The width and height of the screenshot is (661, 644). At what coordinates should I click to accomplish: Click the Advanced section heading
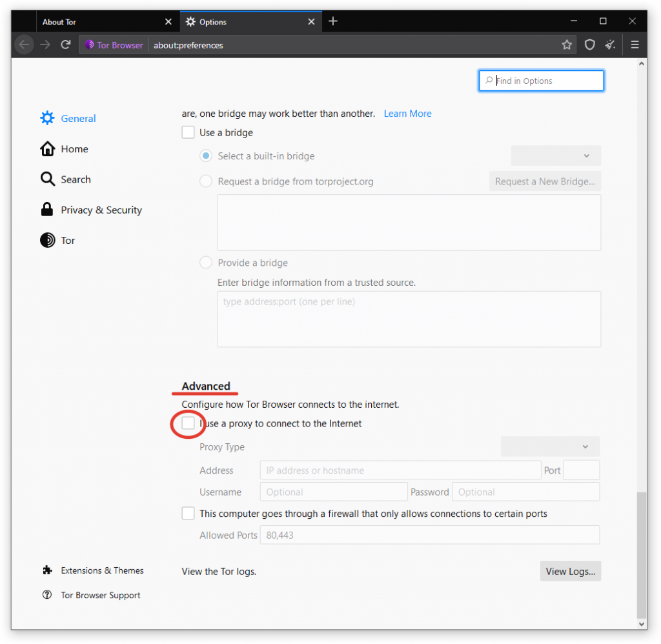point(206,386)
